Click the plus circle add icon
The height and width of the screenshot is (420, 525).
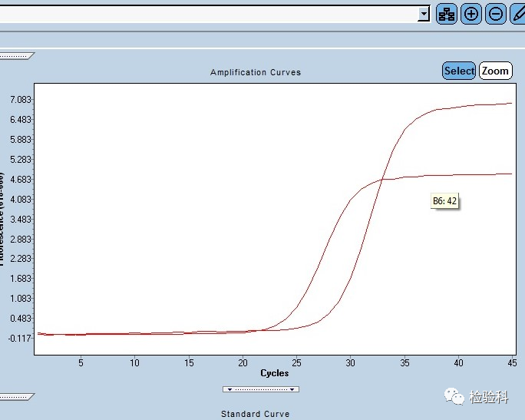click(471, 14)
